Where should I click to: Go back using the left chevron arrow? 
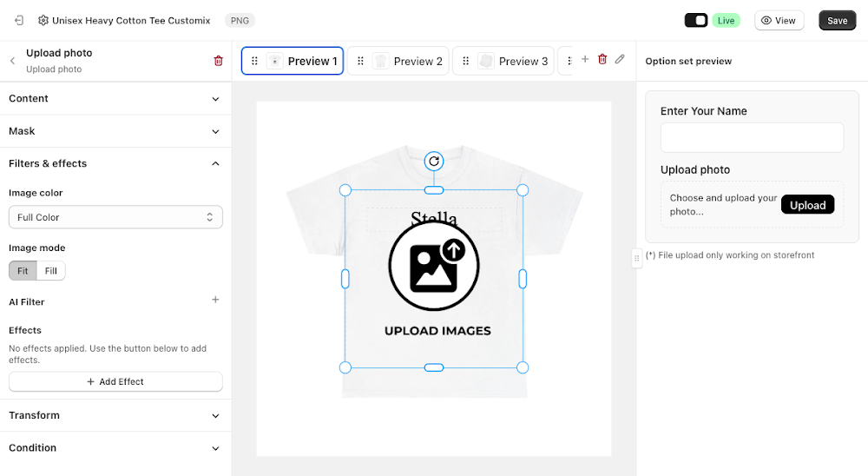(12, 61)
